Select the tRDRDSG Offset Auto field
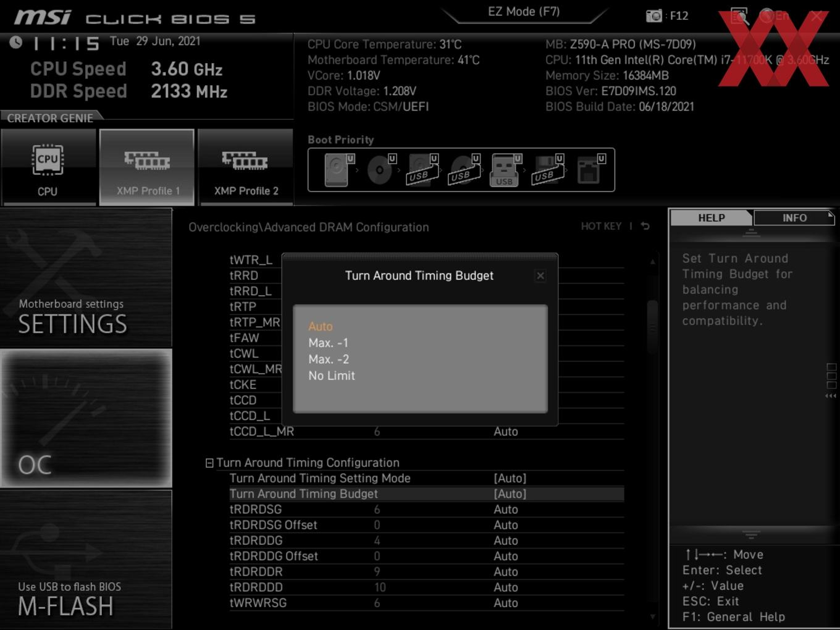The image size is (840, 630). 506,525
